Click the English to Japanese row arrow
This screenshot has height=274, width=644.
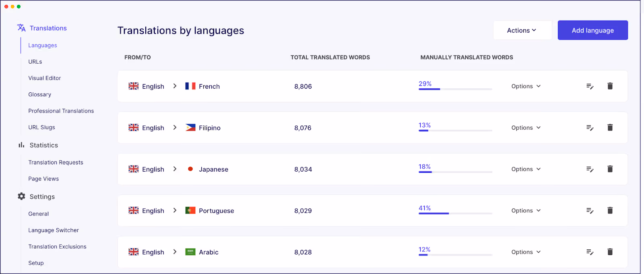click(175, 169)
